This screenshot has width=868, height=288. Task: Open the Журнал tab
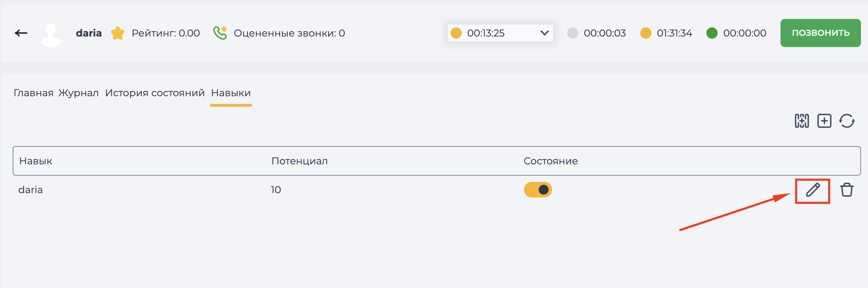pyautogui.click(x=78, y=93)
